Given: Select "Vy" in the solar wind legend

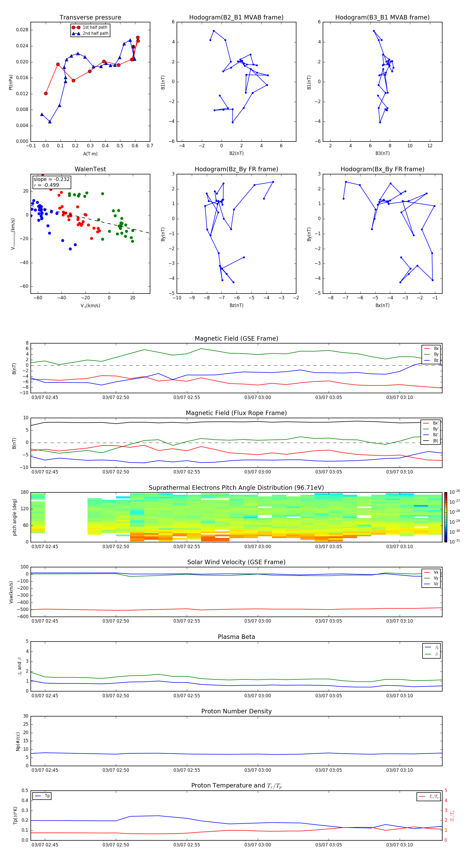Looking at the screenshot, I should point(431,578).
